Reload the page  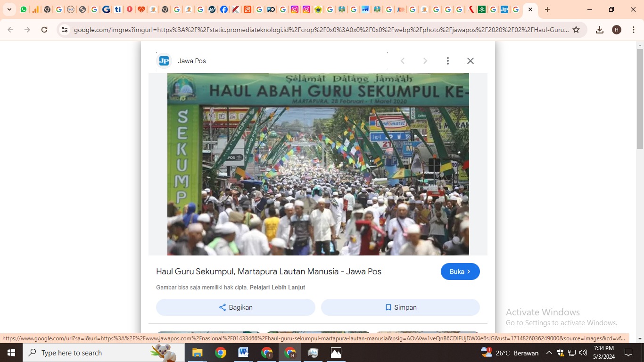(x=44, y=30)
